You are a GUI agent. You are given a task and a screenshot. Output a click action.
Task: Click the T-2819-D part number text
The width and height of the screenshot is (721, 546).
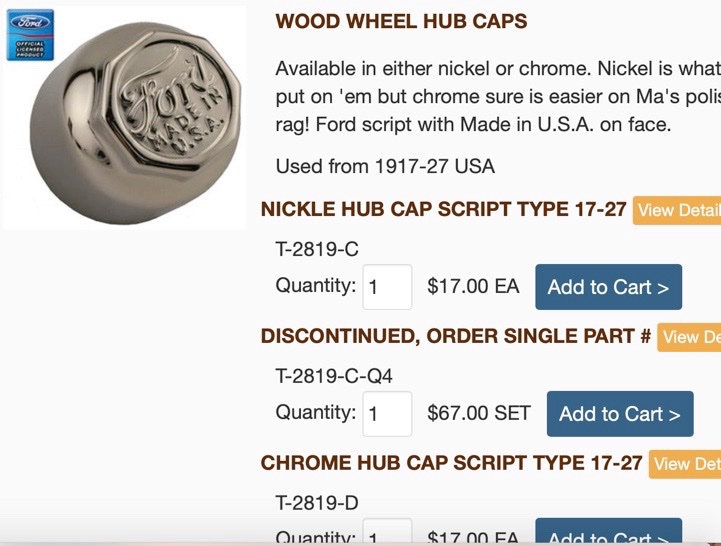coord(316,503)
